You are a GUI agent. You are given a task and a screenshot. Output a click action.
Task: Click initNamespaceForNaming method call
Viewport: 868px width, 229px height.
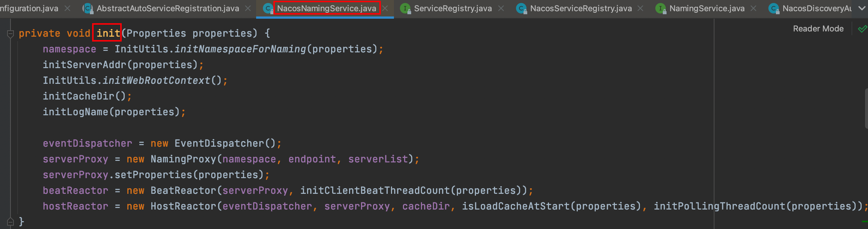(x=240, y=49)
